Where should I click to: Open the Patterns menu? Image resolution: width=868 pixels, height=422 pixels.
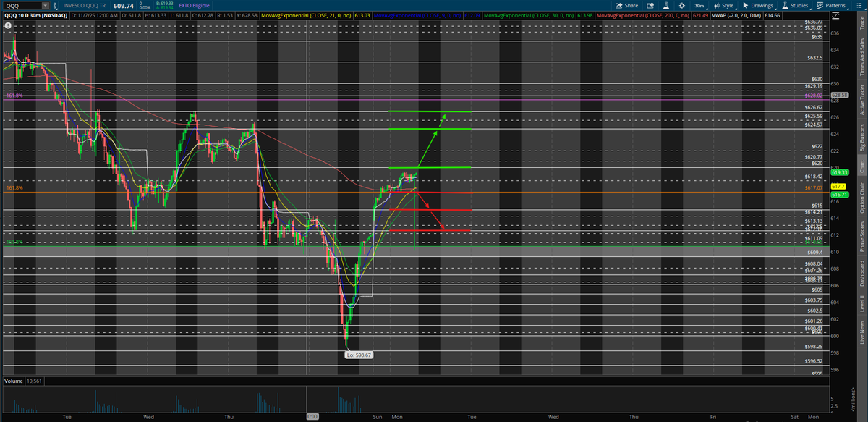(x=833, y=5)
